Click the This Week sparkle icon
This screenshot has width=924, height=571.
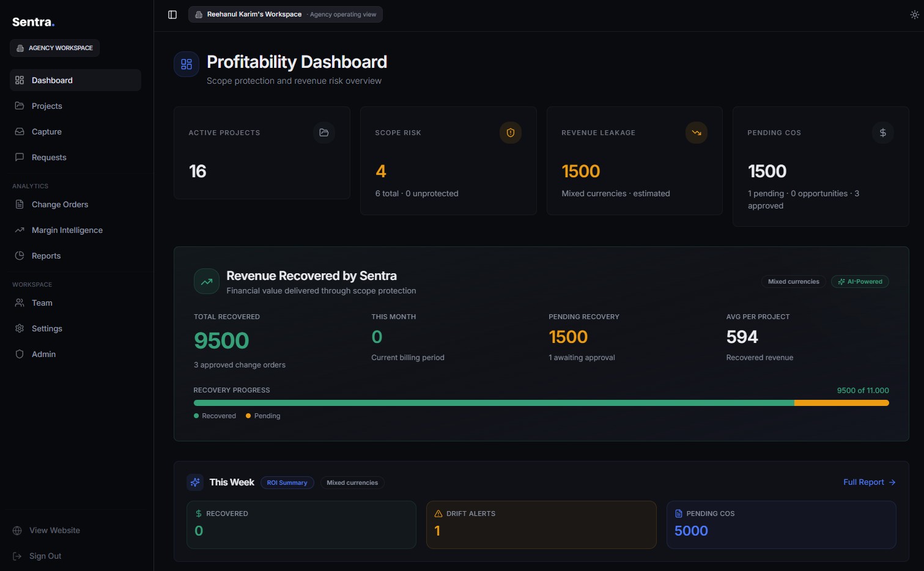[195, 482]
